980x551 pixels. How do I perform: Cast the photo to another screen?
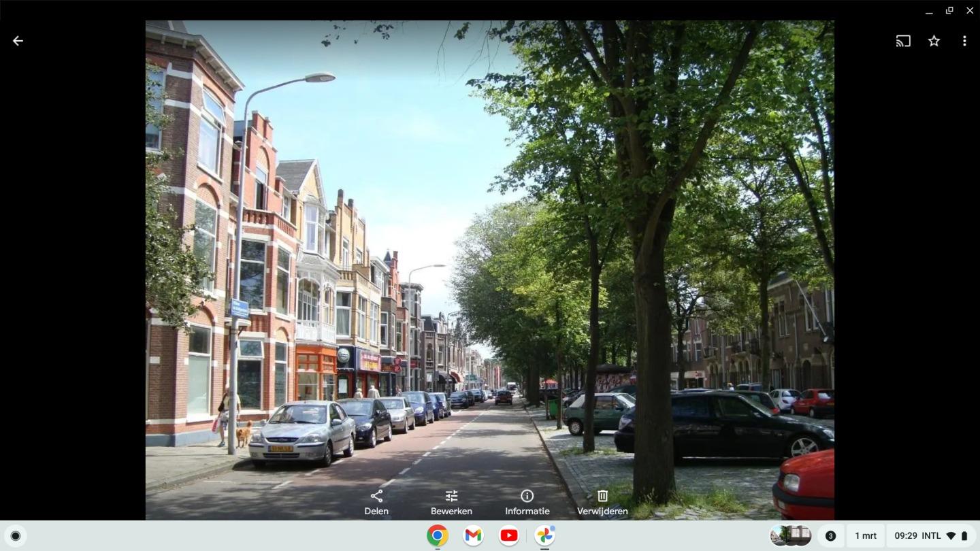(x=903, y=41)
